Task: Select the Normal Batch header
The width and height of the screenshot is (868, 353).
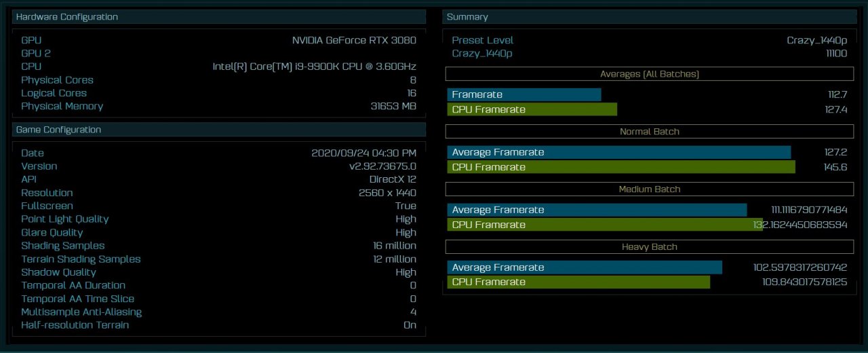Action: [650, 132]
